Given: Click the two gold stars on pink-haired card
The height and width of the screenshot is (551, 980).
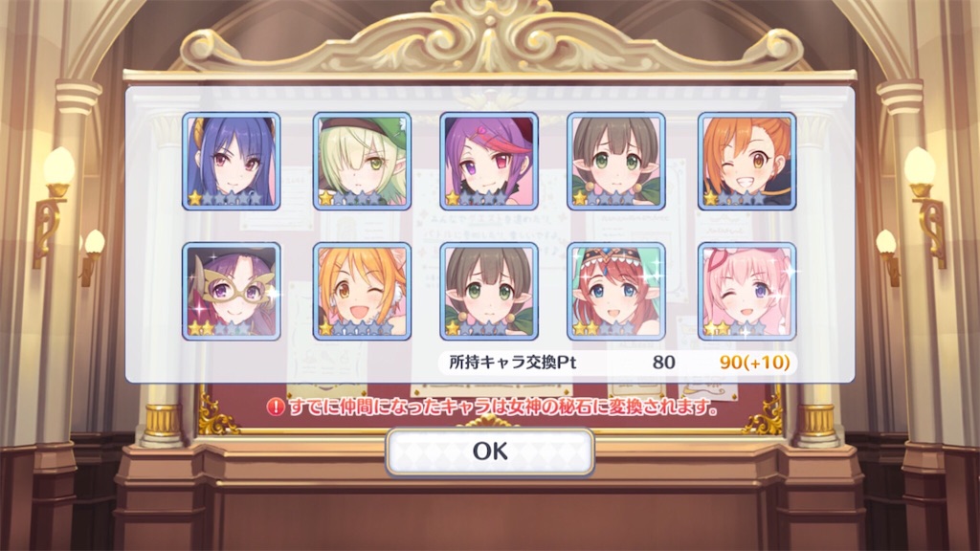Looking at the screenshot, I should pyautogui.click(x=718, y=329).
